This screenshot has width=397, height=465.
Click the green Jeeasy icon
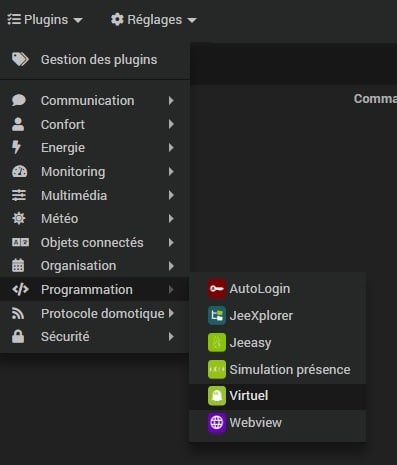click(217, 342)
